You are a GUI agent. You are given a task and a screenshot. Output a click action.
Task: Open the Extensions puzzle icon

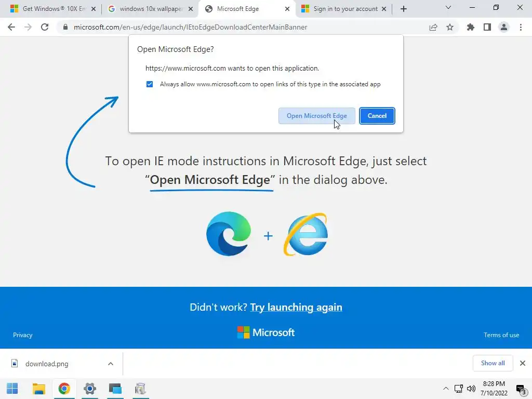point(471,27)
